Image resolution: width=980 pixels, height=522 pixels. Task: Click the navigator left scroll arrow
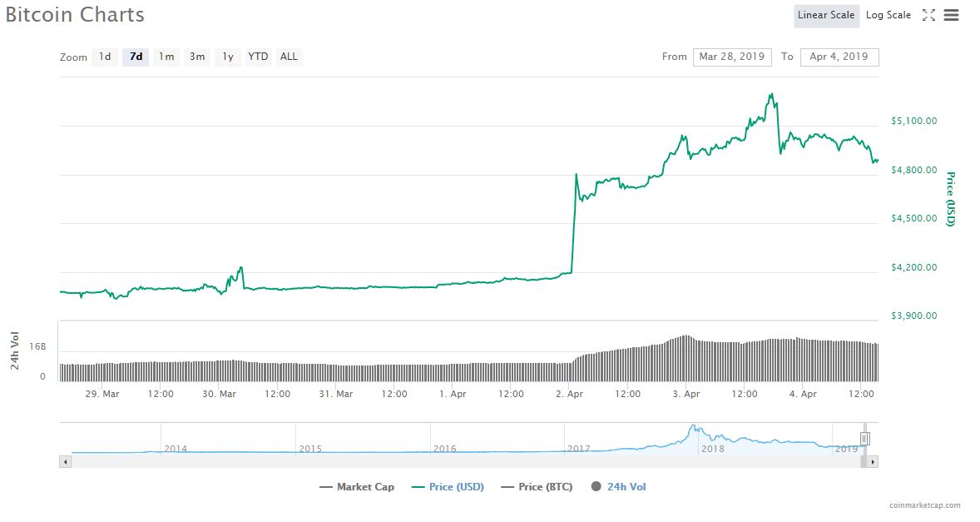(64, 461)
